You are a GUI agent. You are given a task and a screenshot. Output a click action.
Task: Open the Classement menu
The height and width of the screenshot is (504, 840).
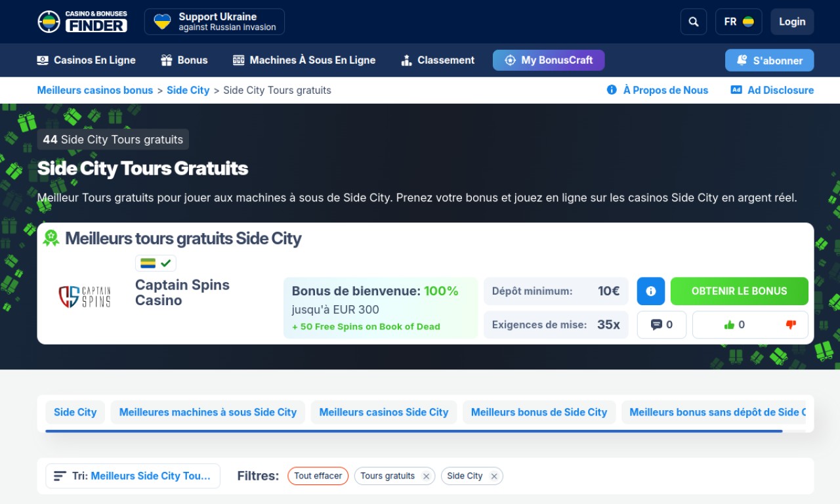pyautogui.click(x=438, y=60)
